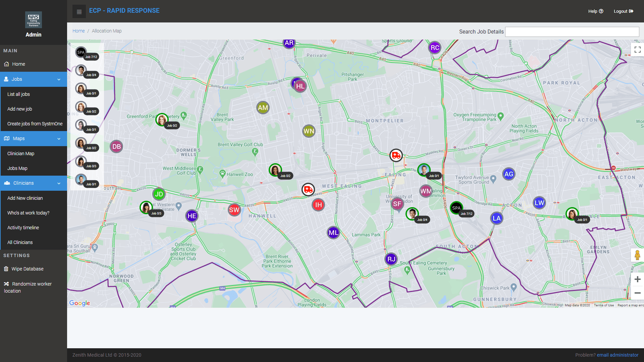Click the RJ clinician marker
This screenshot has width=644, height=362.
(391, 259)
